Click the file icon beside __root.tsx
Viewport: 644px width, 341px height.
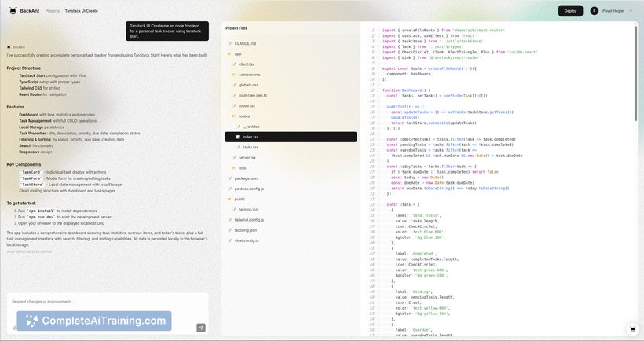pyautogui.click(x=238, y=126)
